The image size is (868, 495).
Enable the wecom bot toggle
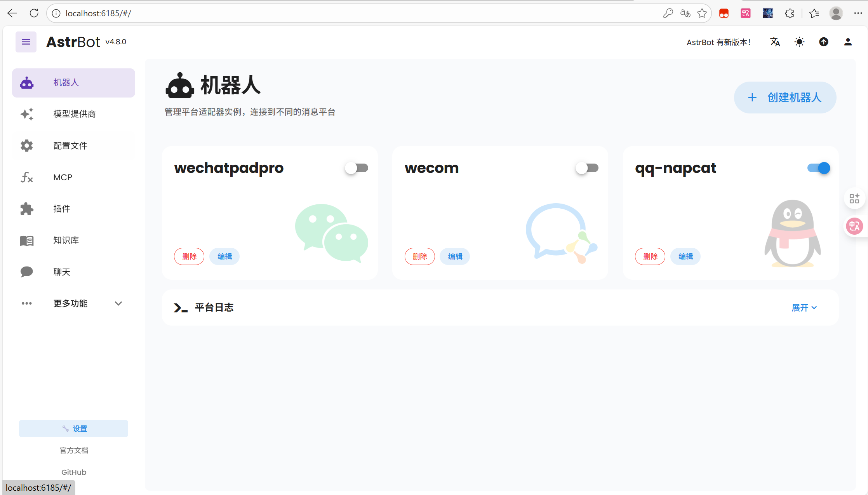587,168
